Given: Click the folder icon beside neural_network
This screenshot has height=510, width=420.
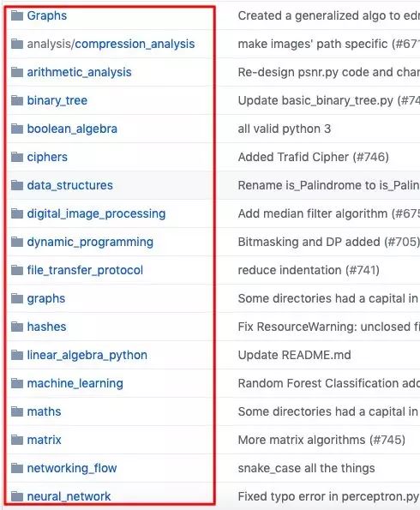Looking at the screenshot, I should [x=17, y=496].
